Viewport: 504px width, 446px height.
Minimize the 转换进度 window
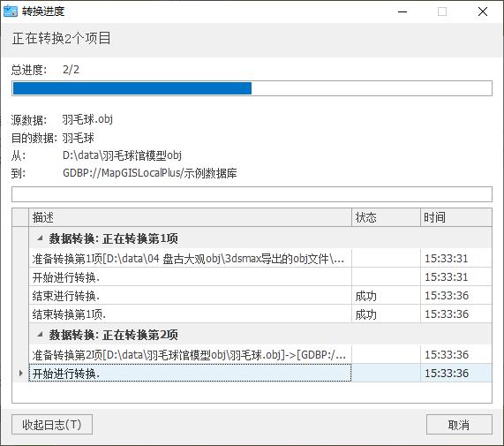coord(402,11)
